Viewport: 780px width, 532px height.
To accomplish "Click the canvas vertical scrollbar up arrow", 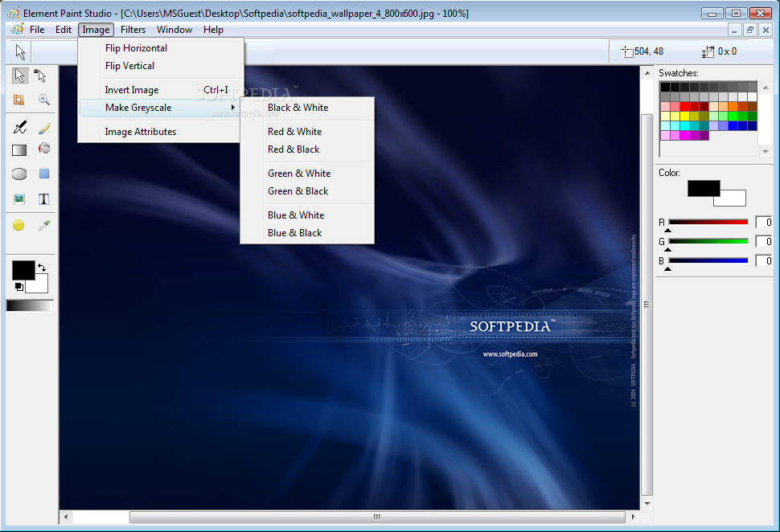I will click(647, 74).
